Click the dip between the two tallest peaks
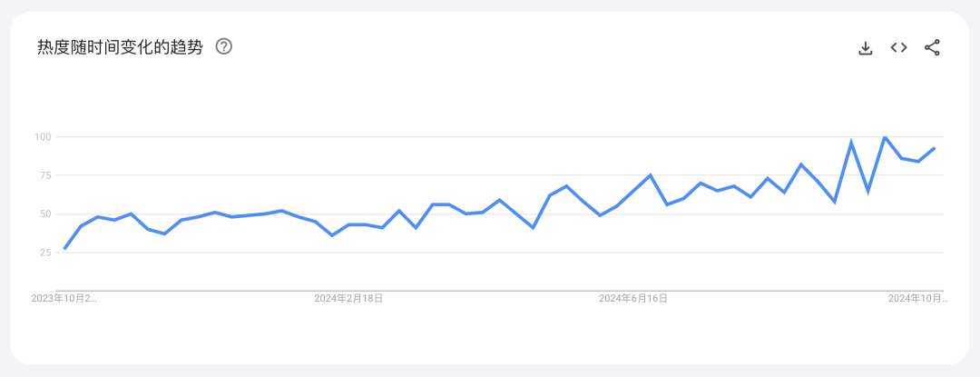Screen dimensions: 980x377 click(867, 192)
